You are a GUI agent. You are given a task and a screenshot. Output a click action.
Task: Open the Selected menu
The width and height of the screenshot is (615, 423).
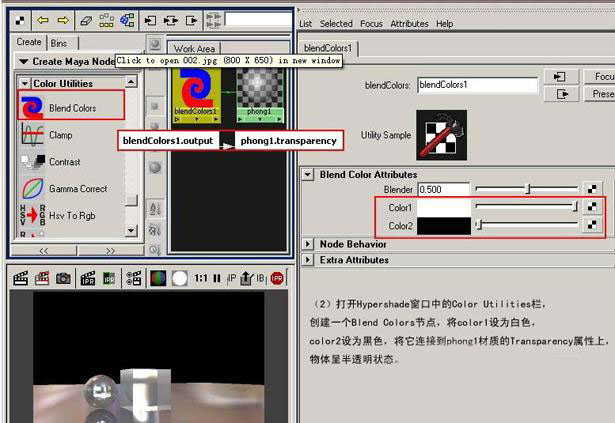pos(336,24)
